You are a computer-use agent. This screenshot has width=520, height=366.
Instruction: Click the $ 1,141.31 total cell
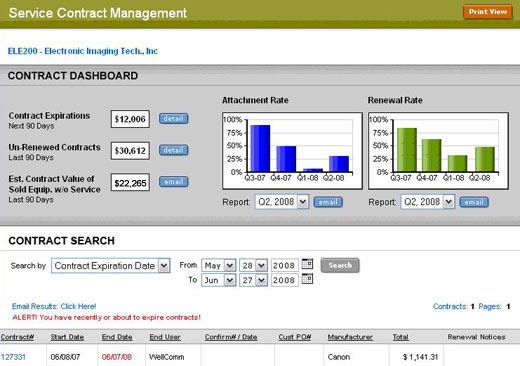click(420, 357)
